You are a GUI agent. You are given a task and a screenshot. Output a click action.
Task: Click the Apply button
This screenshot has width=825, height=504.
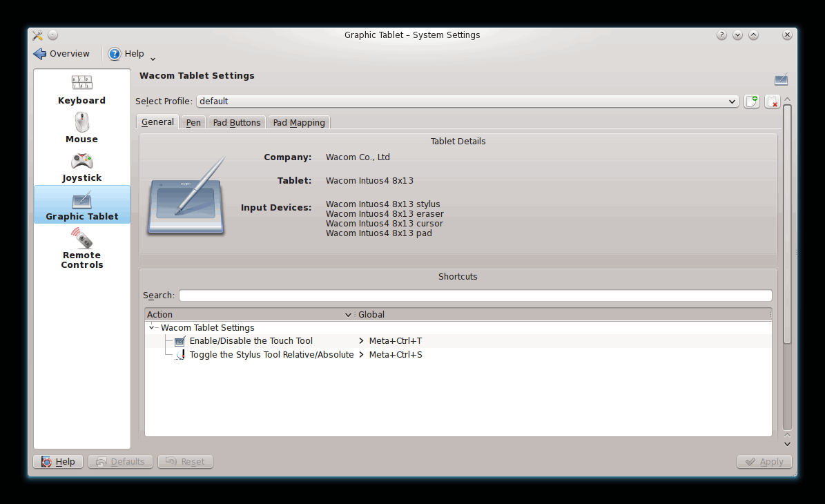tap(764, 461)
